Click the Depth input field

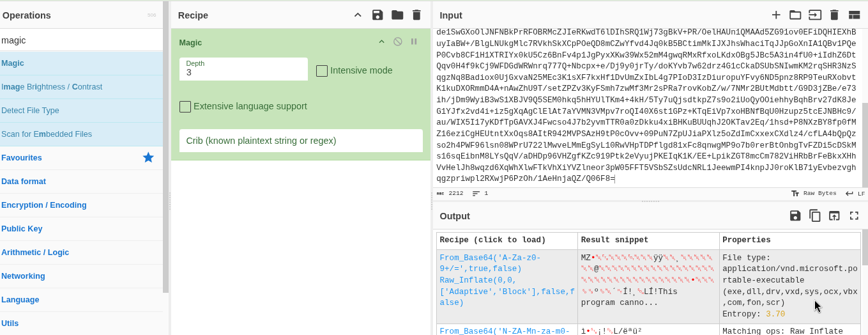click(243, 69)
